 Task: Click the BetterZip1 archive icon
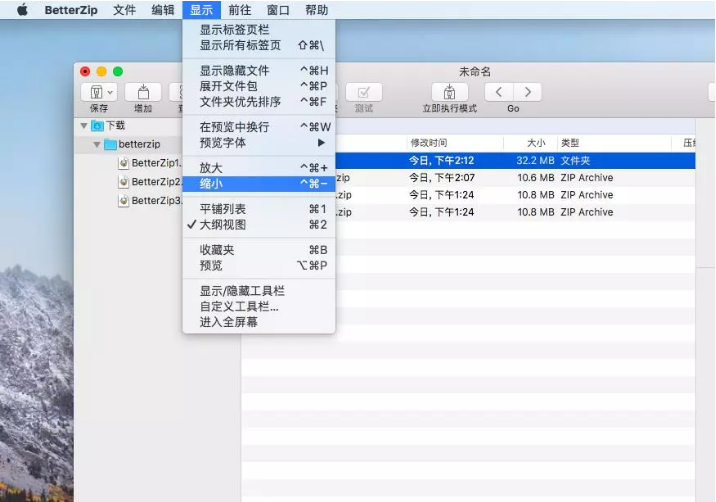(123, 163)
